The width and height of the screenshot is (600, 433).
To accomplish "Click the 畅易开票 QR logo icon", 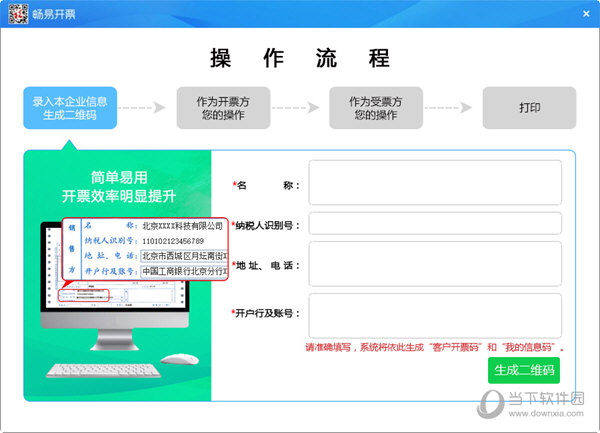I will 18,14.
